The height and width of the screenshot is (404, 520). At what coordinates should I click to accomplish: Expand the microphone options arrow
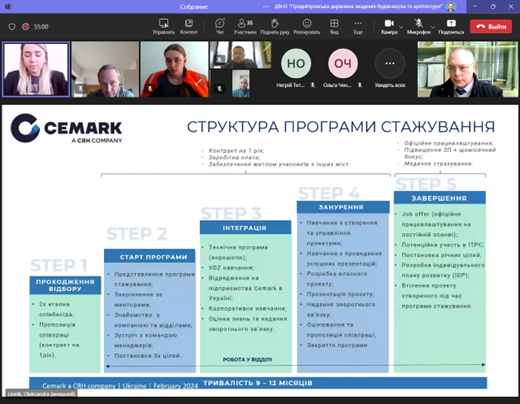(x=433, y=27)
